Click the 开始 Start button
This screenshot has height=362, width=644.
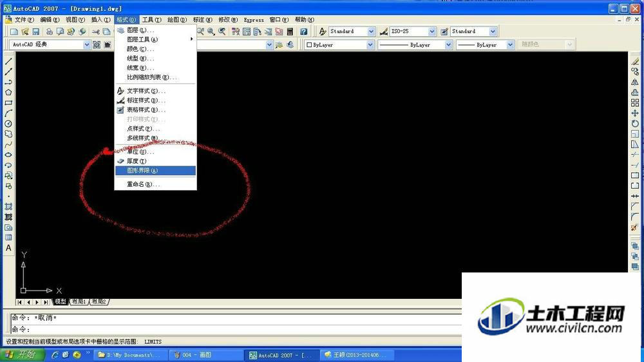(x=22, y=355)
